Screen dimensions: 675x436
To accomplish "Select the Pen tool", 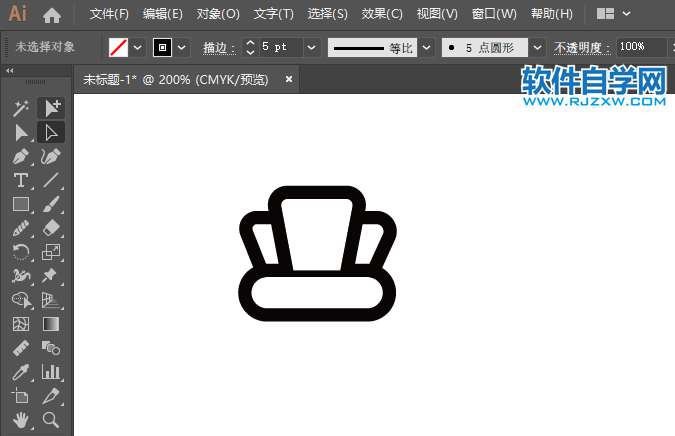I will pos(20,157).
